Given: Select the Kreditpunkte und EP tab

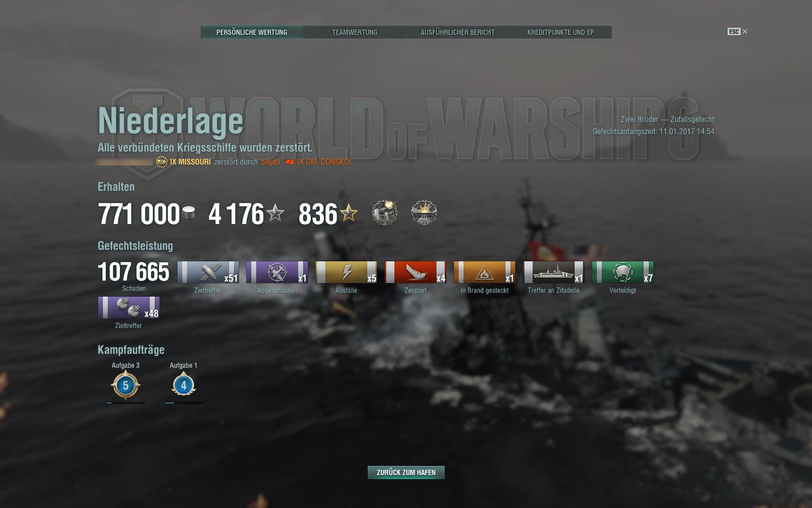Looking at the screenshot, I should (560, 32).
